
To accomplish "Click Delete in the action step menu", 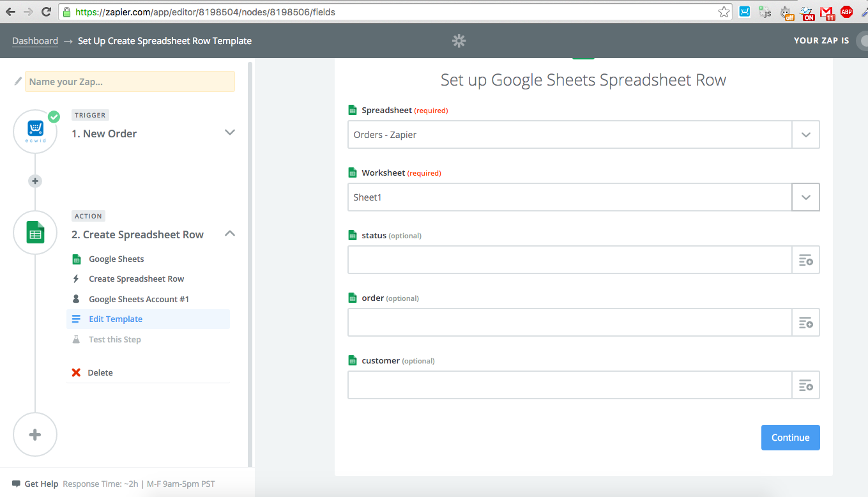I will point(100,372).
